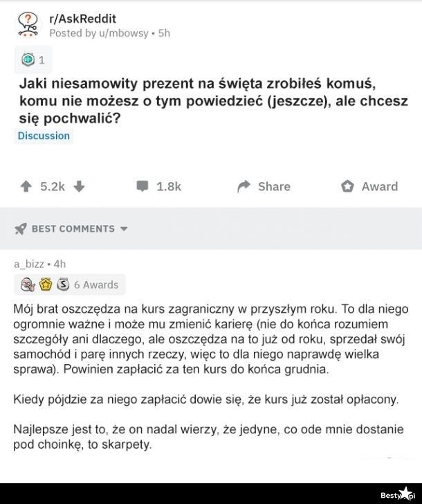
Task: Click the post's award badge icon
Action: [26, 60]
